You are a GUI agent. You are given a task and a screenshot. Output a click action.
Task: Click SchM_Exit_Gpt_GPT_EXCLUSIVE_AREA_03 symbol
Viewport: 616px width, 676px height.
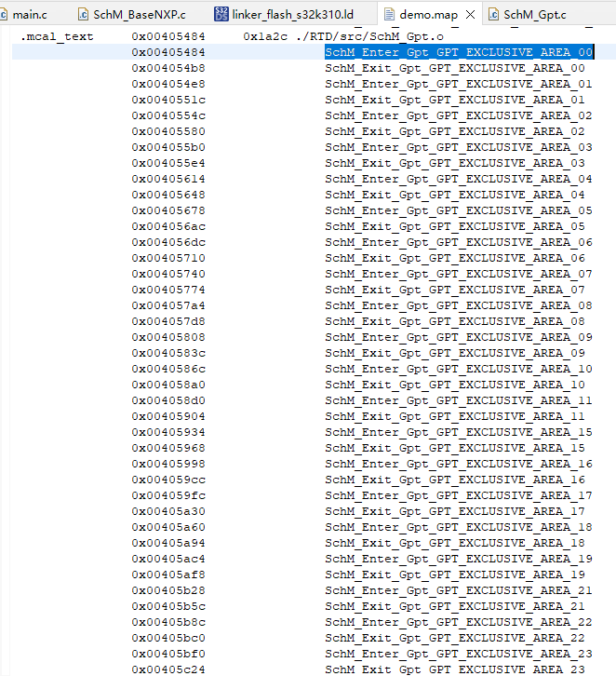455,163
